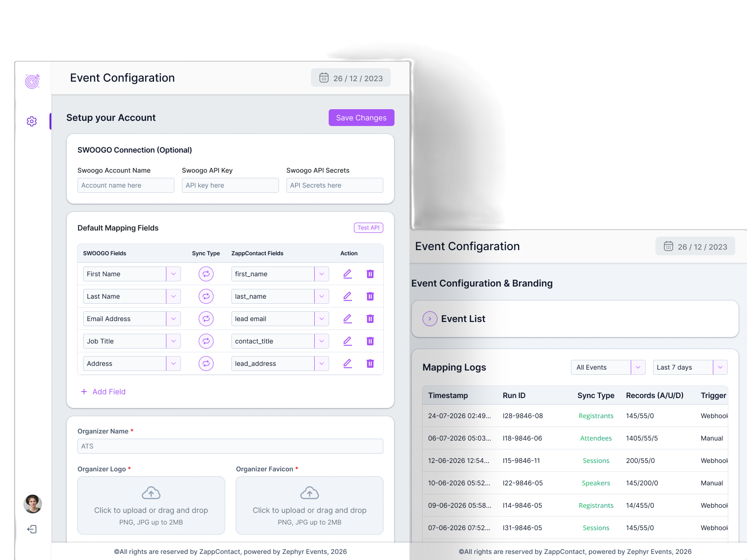This screenshot has width=747, height=560.
Task: Select log row I31-9846-05
Action: point(575,528)
